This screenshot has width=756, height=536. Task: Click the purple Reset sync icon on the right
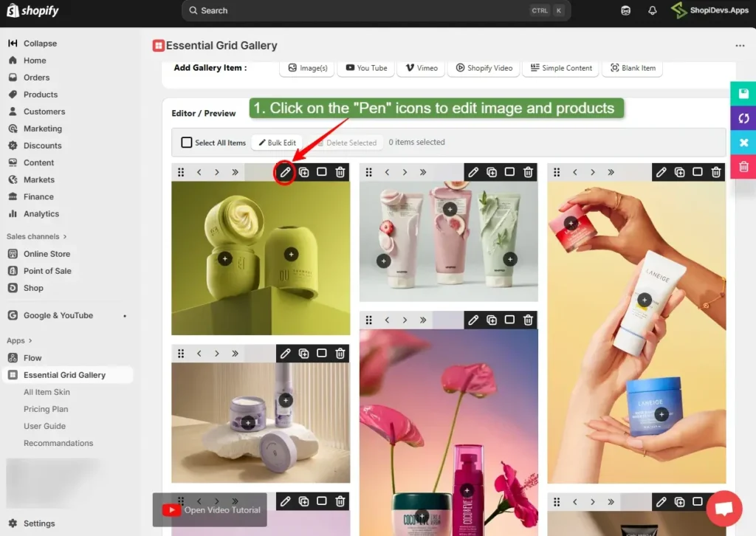[x=743, y=118]
